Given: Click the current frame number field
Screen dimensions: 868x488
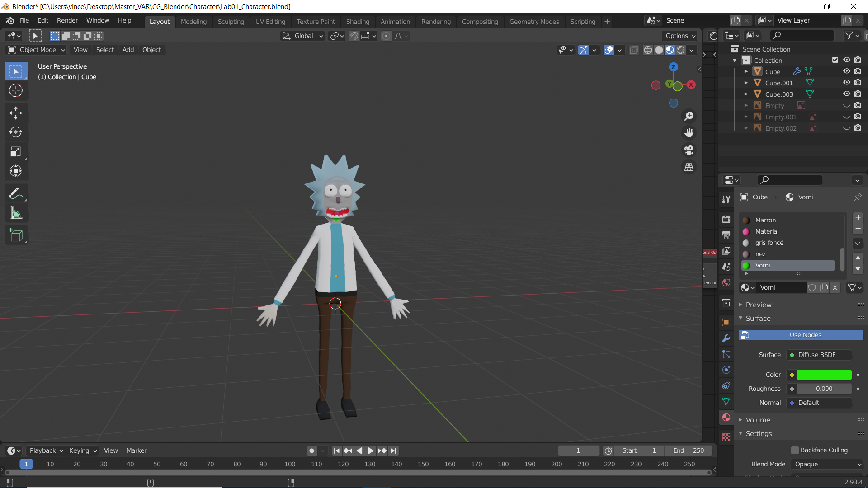Looking at the screenshot, I should click(x=578, y=450).
